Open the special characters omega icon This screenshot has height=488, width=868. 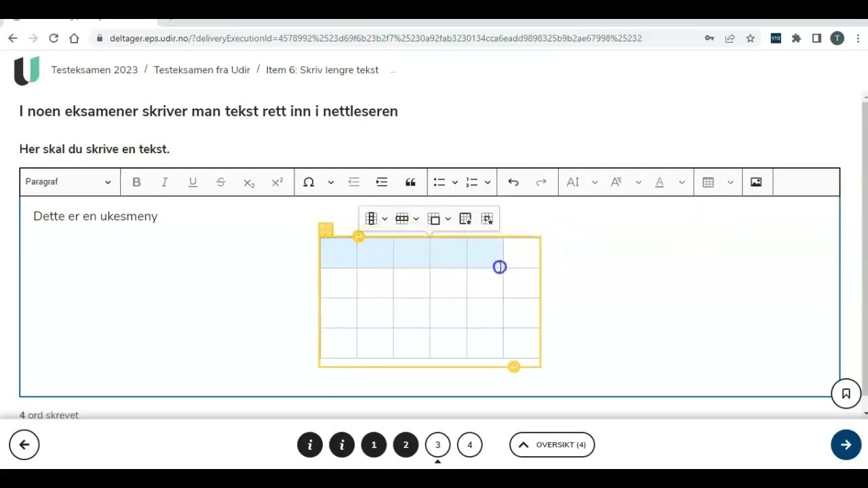click(x=309, y=182)
